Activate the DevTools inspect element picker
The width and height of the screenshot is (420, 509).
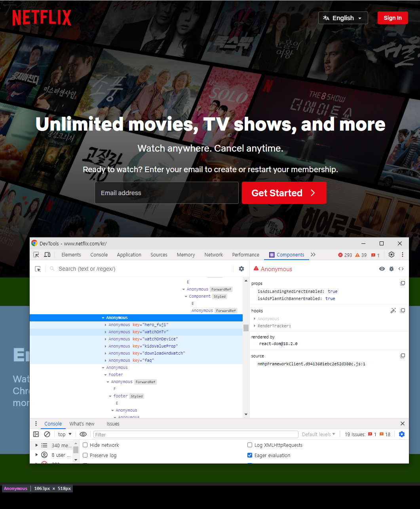36,255
